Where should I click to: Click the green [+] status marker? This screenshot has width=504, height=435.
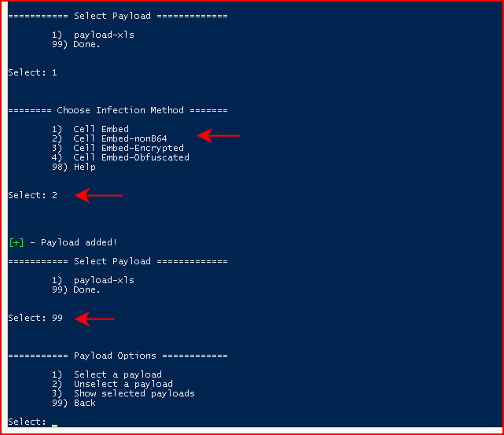click(16, 242)
